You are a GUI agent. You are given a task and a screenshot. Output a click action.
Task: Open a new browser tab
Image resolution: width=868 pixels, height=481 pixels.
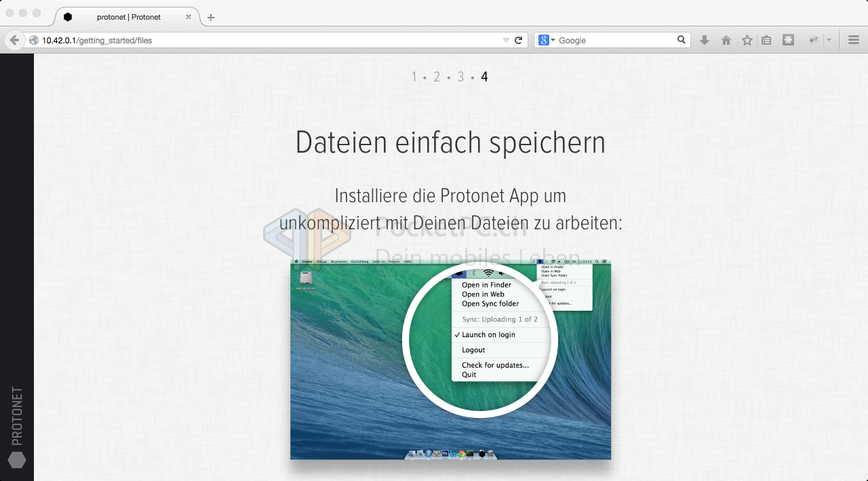(x=211, y=17)
